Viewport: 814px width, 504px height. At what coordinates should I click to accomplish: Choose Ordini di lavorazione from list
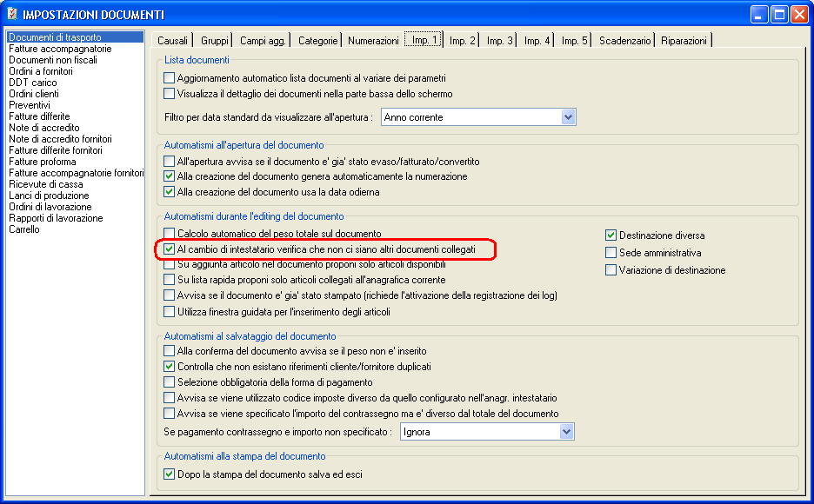[x=76, y=207]
